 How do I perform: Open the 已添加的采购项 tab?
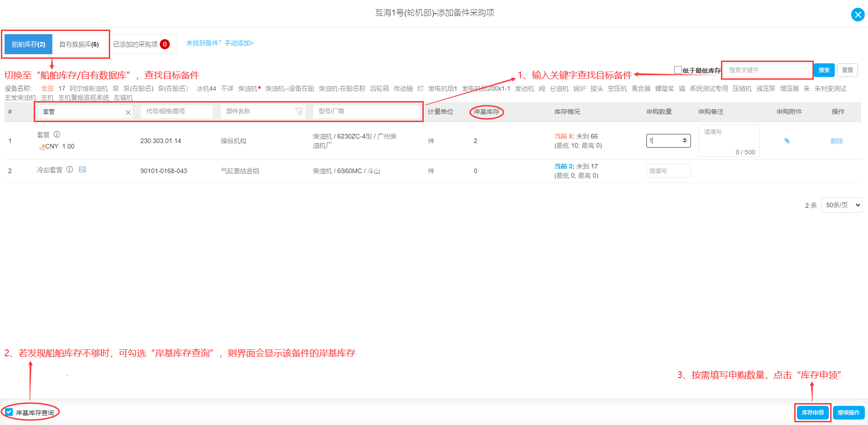pyautogui.click(x=142, y=44)
